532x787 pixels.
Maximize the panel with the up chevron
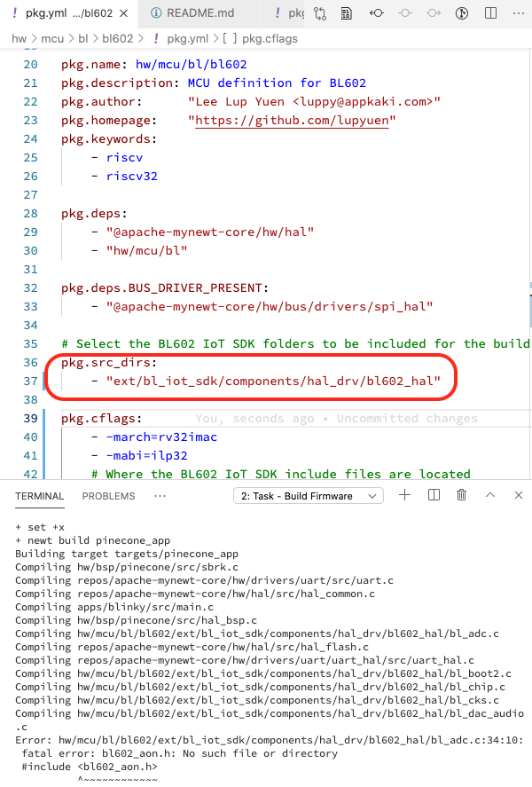490,496
